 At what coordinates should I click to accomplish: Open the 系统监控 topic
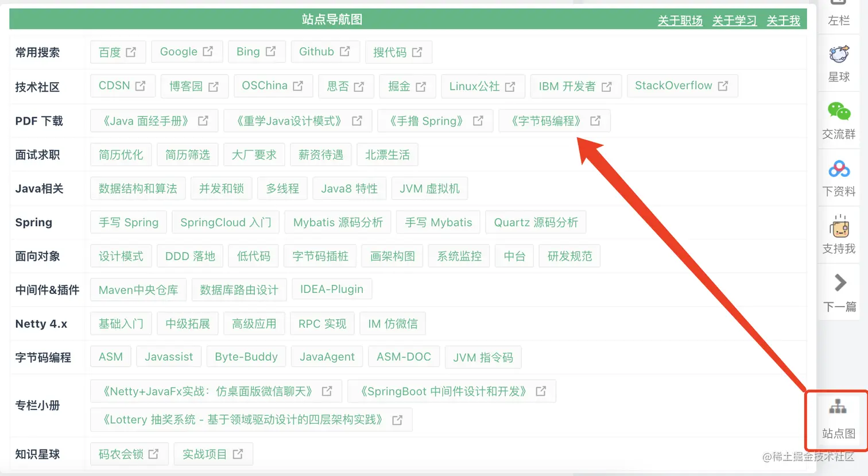[459, 256]
